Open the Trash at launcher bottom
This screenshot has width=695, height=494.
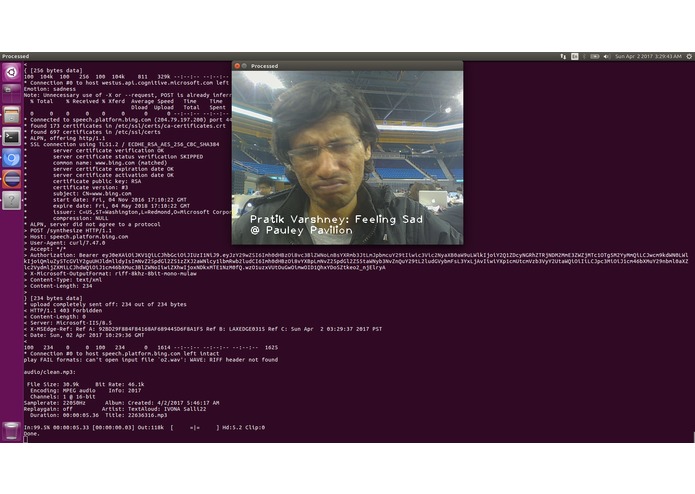(x=12, y=431)
